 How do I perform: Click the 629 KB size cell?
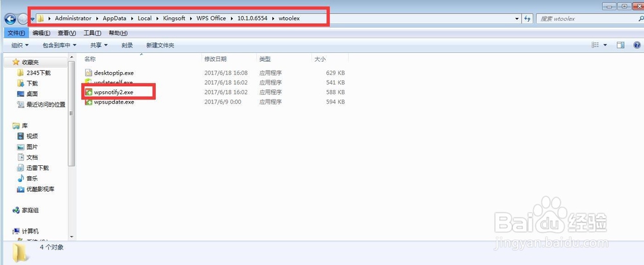(x=335, y=73)
